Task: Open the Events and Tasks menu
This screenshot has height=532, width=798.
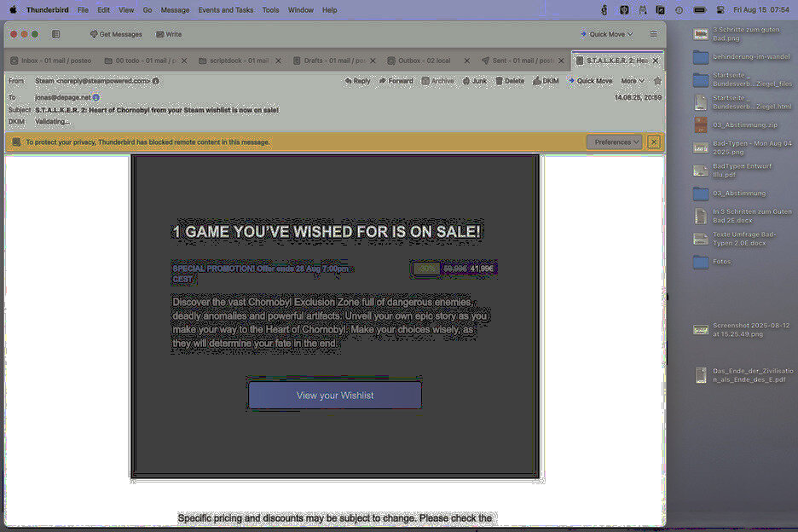Action: point(226,9)
